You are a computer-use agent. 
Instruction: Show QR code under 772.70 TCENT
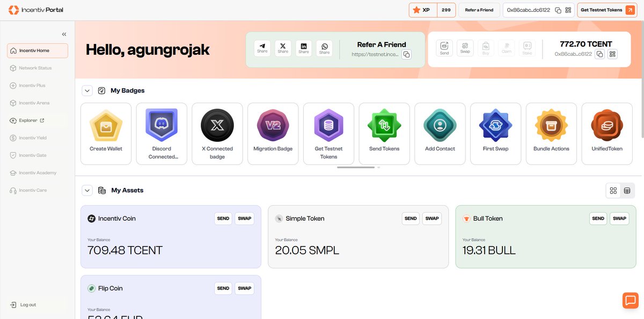[613, 54]
